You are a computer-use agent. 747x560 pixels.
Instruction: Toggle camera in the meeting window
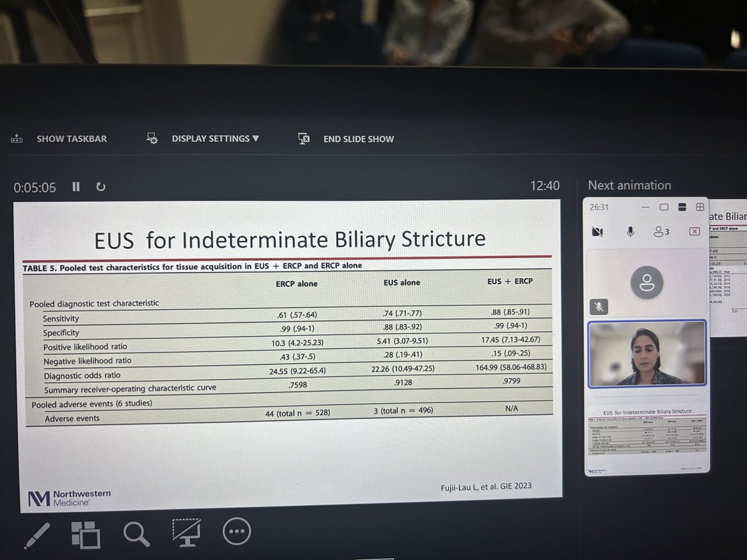[x=598, y=231]
